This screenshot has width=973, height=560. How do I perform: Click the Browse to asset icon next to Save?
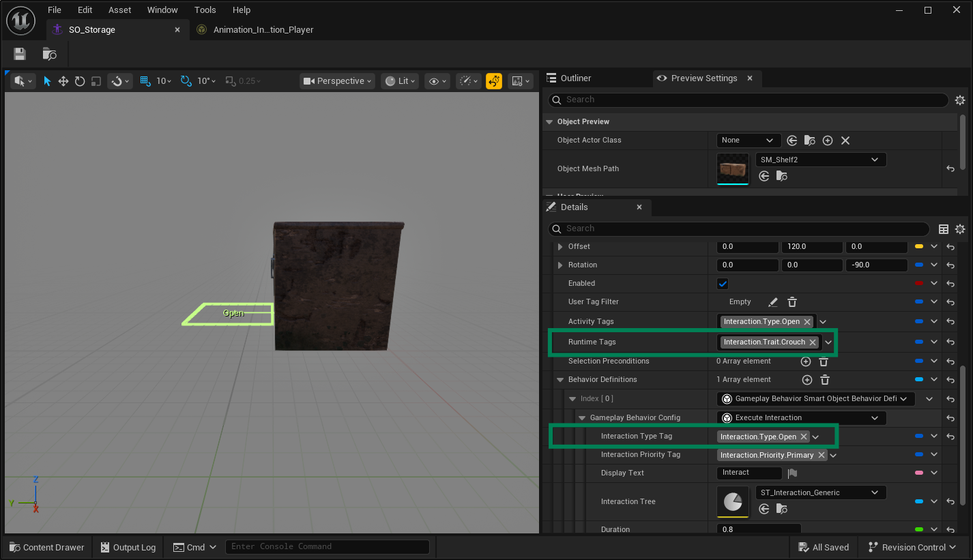pyautogui.click(x=48, y=54)
